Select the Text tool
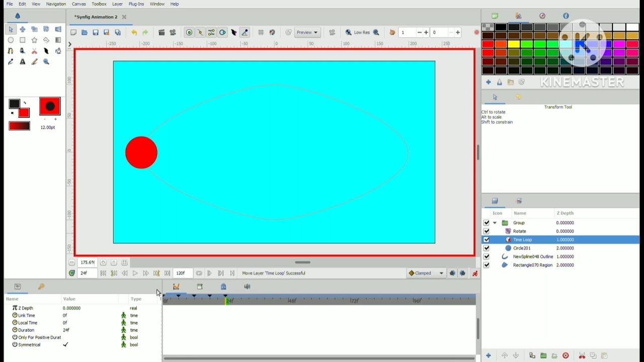This screenshot has height=362, width=644. pos(23,62)
